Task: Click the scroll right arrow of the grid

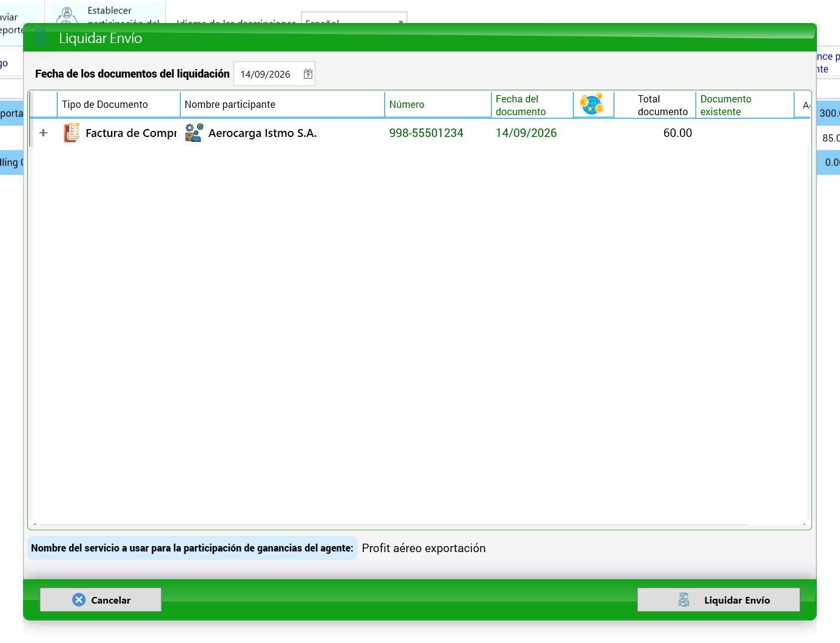Action: click(x=804, y=524)
